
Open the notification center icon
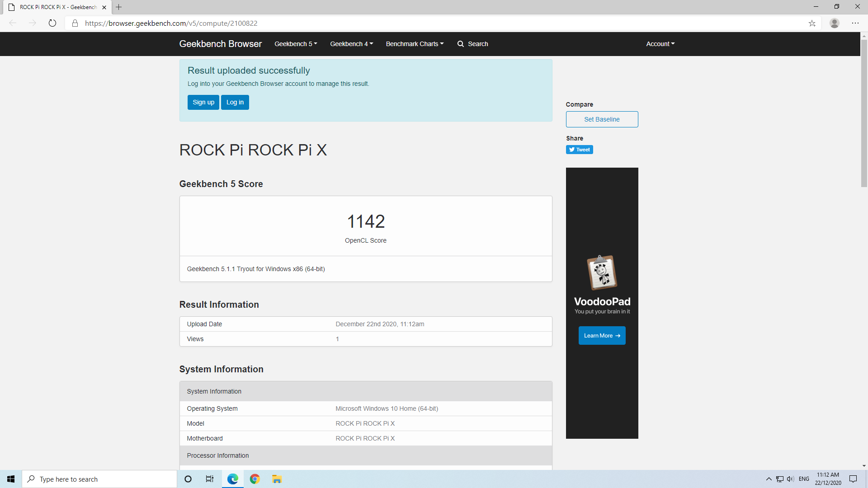[x=853, y=479]
